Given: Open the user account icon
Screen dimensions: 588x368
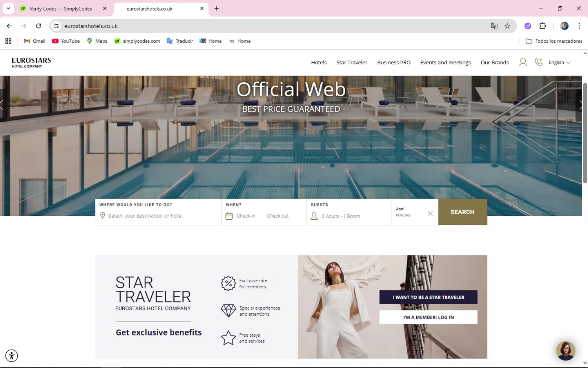Looking at the screenshot, I should tap(523, 62).
